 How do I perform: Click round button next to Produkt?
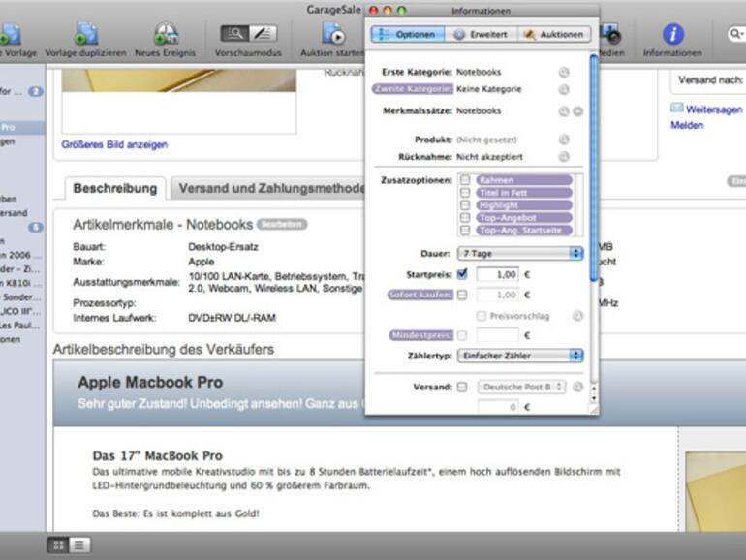[x=564, y=140]
